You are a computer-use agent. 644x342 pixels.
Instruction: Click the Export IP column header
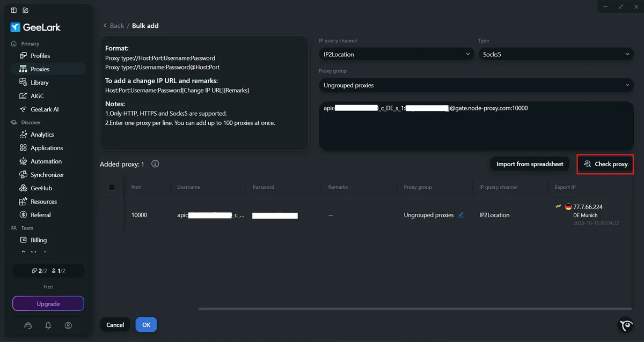(565, 187)
